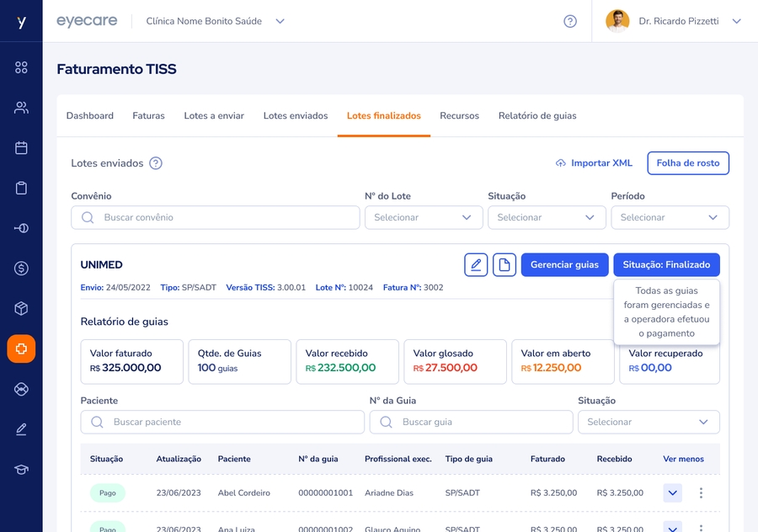Screen dimensions: 758x532
Task: Click the Folha de rosto button
Action: tap(687, 163)
